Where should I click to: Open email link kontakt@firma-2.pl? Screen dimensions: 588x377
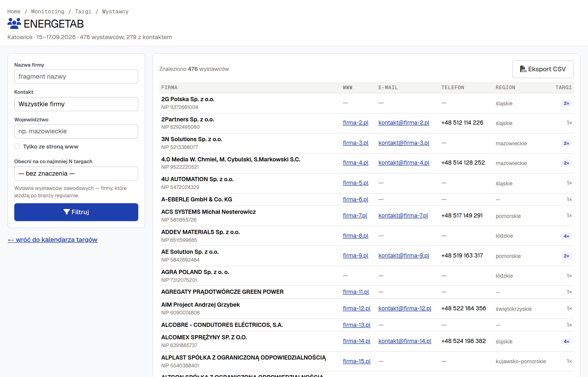404,123
